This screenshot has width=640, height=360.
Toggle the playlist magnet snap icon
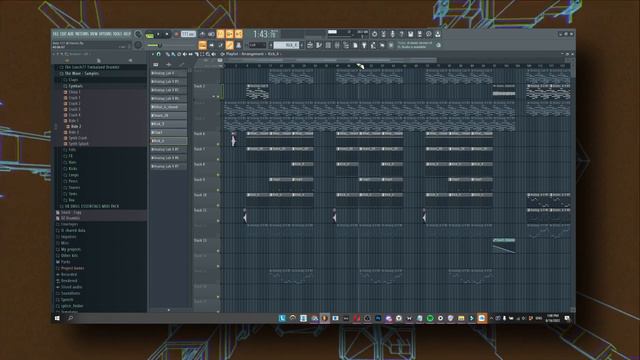(159, 54)
